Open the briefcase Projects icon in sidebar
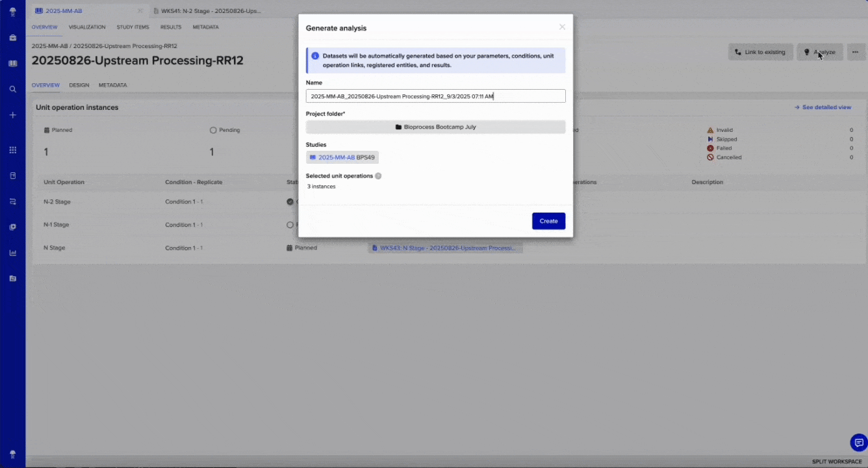This screenshot has width=868, height=468. coord(12,38)
